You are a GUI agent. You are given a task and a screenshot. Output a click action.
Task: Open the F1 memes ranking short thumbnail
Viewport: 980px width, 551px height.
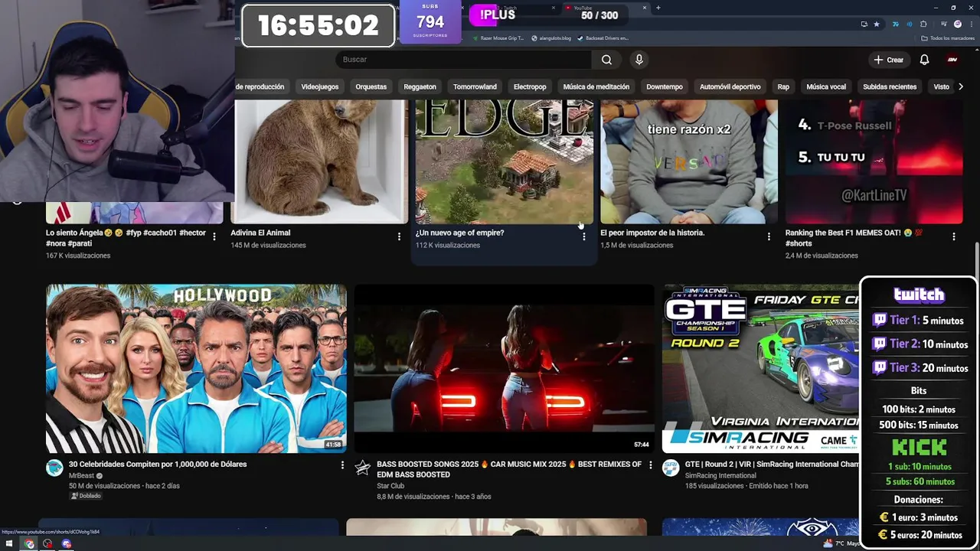tap(874, 161)
